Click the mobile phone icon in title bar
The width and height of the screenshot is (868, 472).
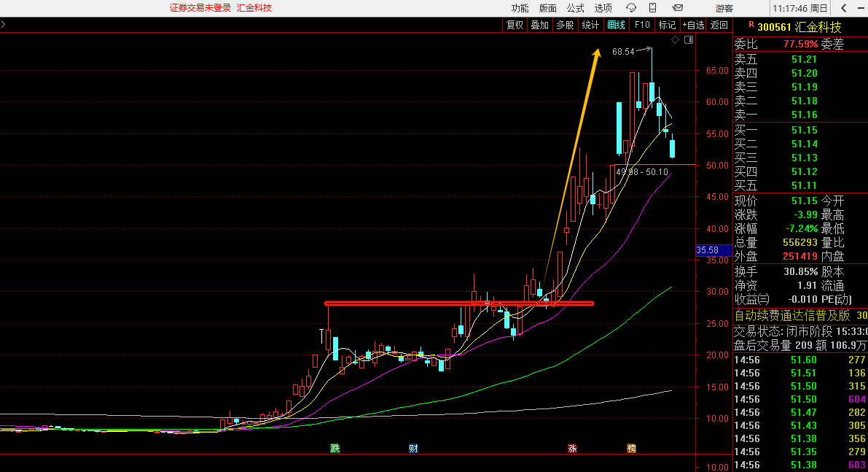(x=653, y=8)
